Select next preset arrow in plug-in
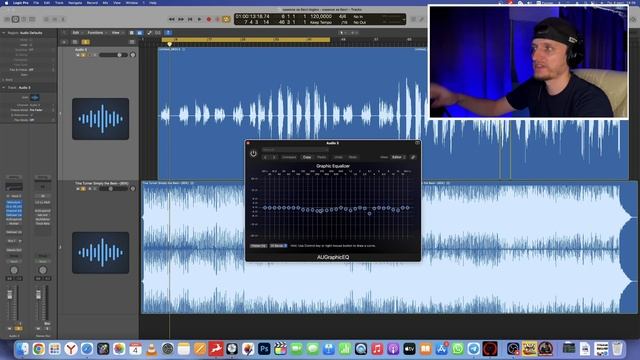The image size is (640, 360). pos(274,157)
